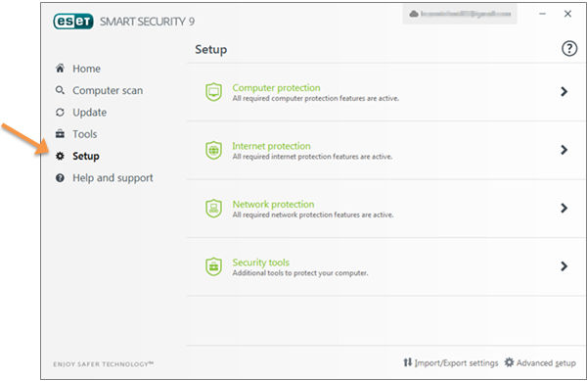Click the Internet protection shield icon
The image size is (588, 381).
(x=213, y=150)
